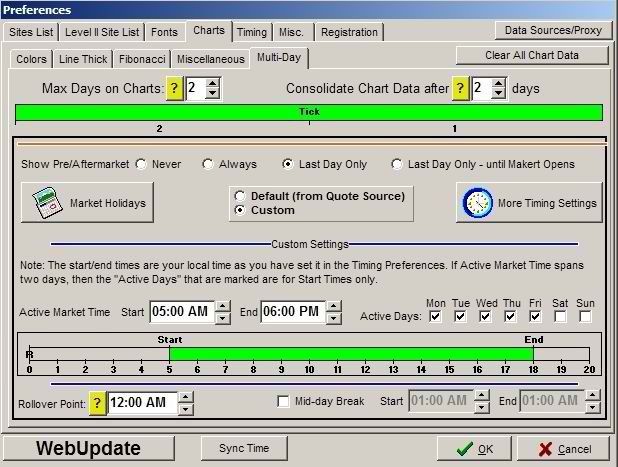Switch to the Timing tab
This screenshot has height=467, width=618.
[x=252, y=32]
